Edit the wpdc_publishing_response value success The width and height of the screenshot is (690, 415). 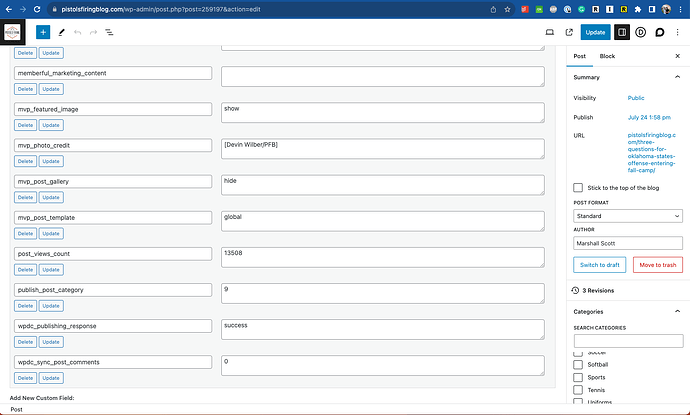coord(383,329)
